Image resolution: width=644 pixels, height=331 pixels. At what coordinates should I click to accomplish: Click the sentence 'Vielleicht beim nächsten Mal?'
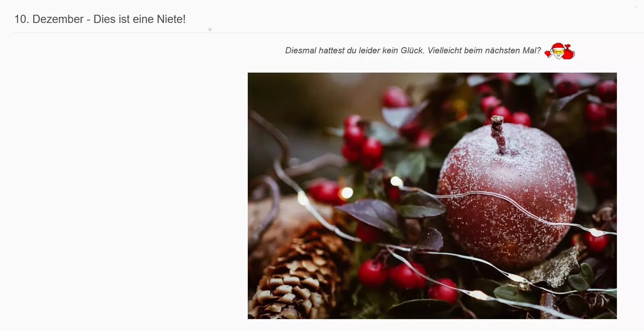484,50
